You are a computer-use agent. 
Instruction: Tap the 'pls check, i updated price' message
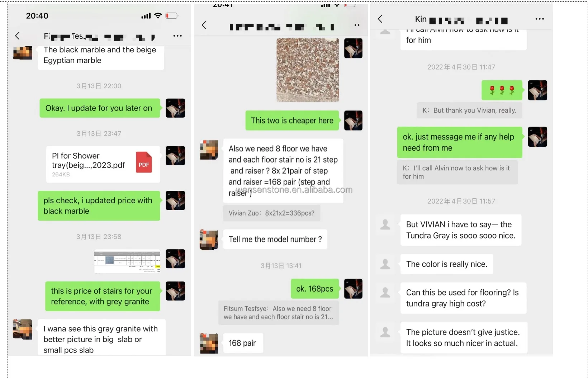point(99,206)
